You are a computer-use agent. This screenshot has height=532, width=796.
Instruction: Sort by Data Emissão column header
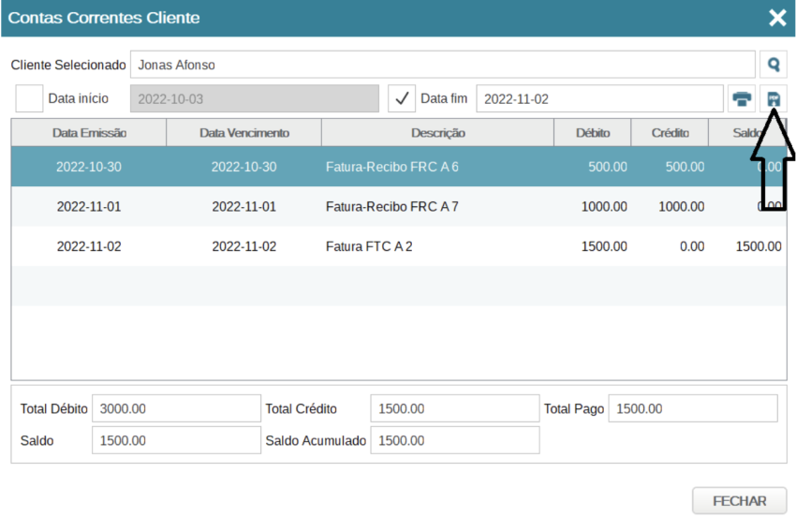coord(89,133)
